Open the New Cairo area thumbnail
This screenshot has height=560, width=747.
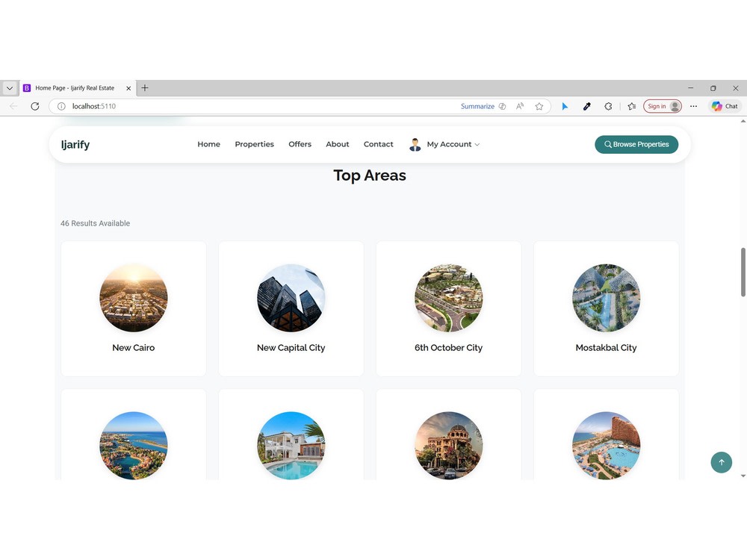click(x=134, y=298)
